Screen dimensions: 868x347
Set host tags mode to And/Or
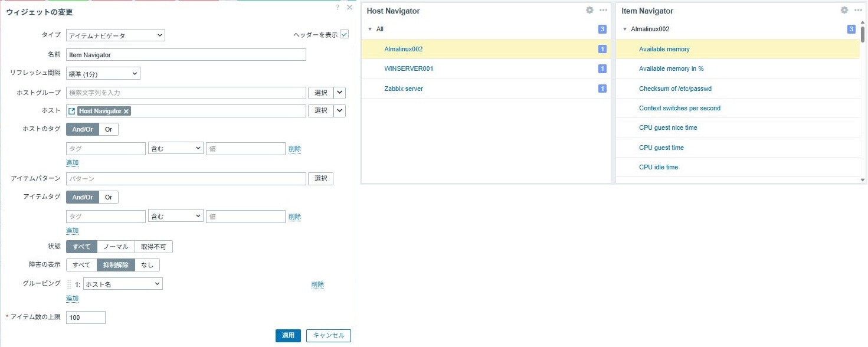point(83,129)
